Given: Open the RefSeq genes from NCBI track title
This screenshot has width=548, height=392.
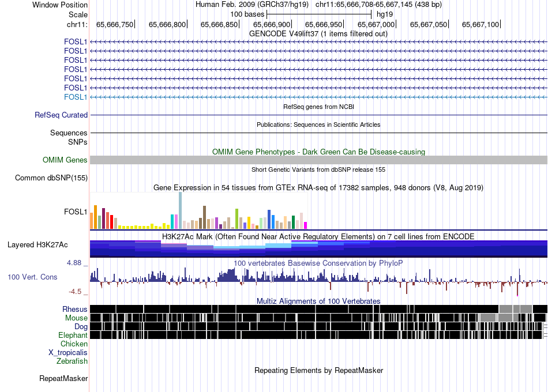Looking at the screenshot, I should click(318, 107).
